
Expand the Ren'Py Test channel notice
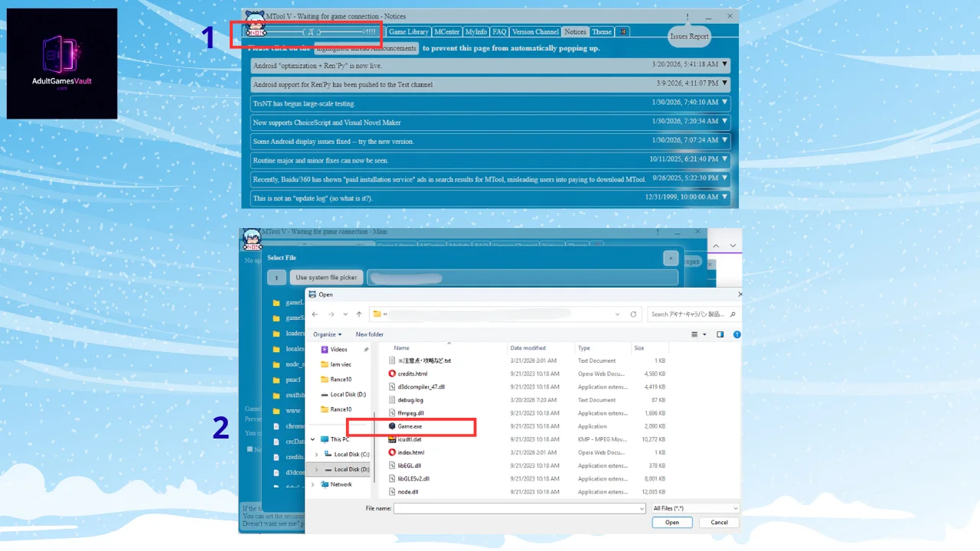[x=490, y=84]
